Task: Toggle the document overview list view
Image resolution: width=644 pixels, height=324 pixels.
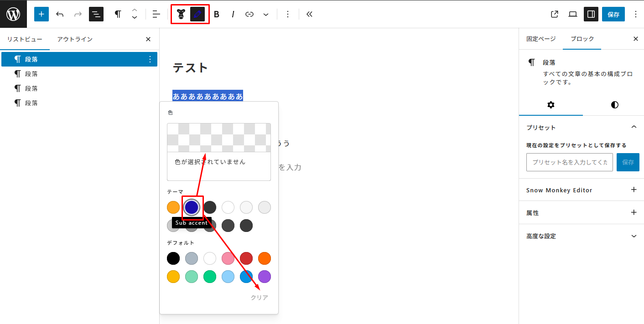Action: tap(96, 14)
